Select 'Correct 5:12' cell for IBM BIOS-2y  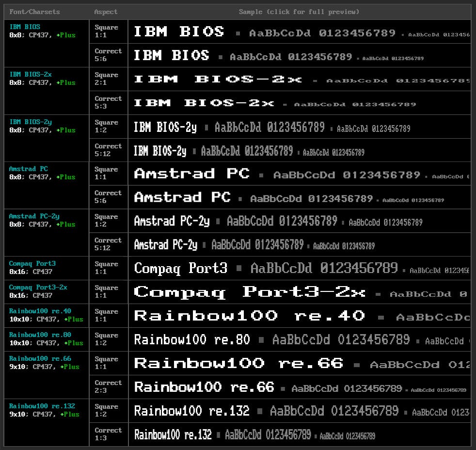(x=109, y=150)
